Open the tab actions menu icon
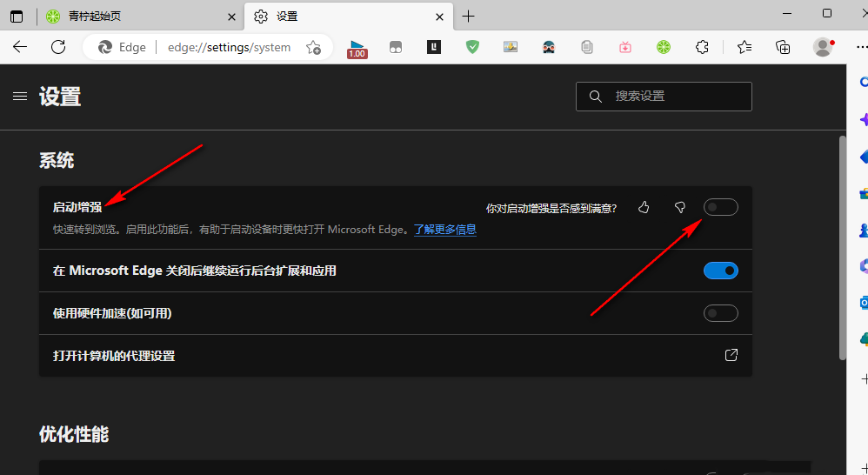This screenshot has width=868, height=475. pyautogui.click(x=17, y=16)
